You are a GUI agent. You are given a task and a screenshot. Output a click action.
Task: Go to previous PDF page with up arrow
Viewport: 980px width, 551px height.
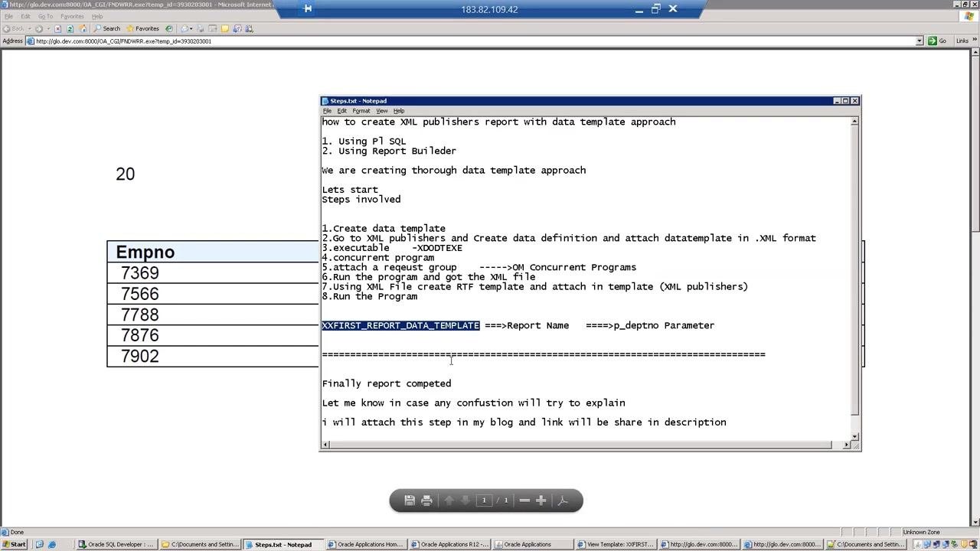[x=449, y=500]
